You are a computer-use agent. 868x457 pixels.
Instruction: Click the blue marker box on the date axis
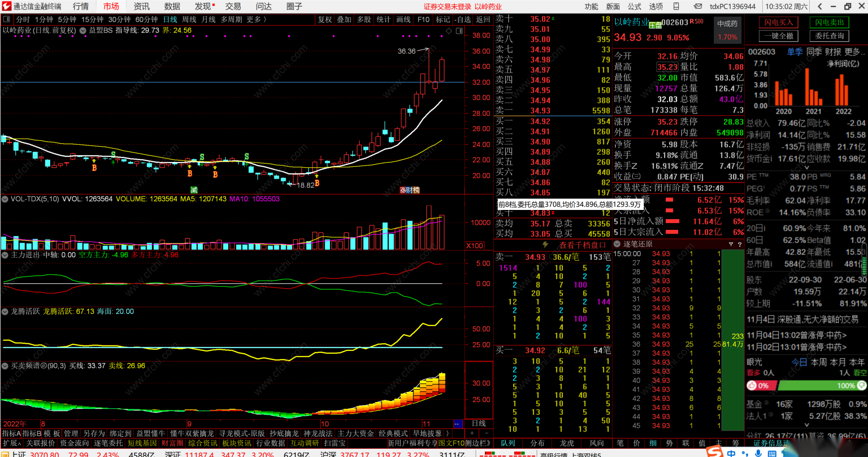458,424
